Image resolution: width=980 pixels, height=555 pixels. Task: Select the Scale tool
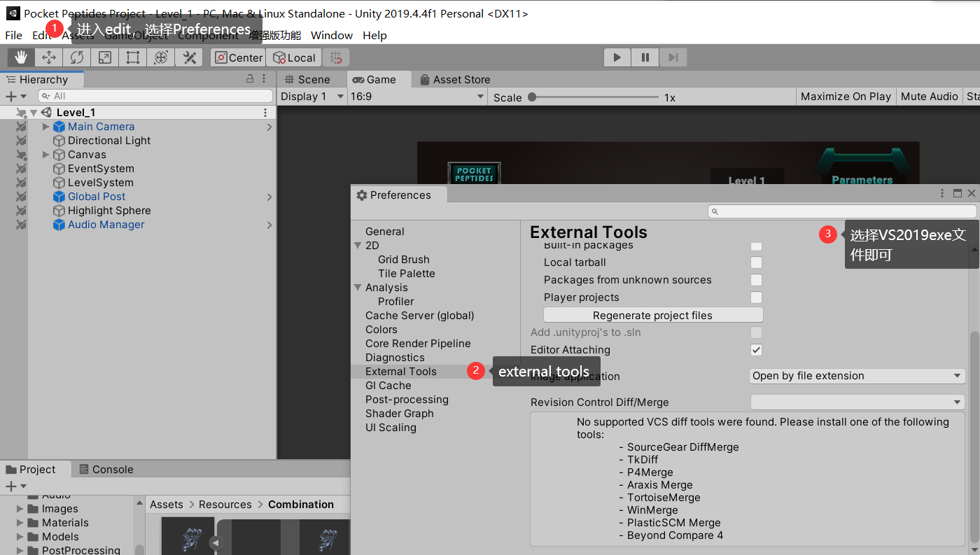(x=105, y=57)
